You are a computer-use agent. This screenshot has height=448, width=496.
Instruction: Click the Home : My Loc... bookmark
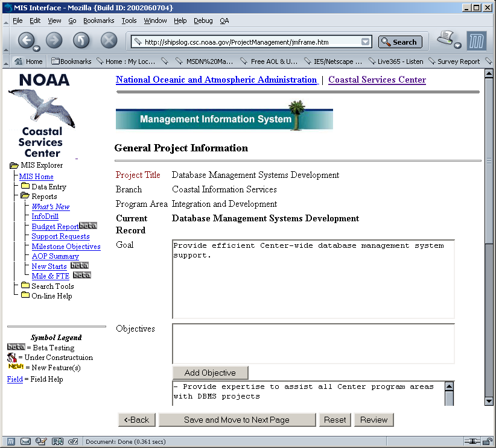126,62
